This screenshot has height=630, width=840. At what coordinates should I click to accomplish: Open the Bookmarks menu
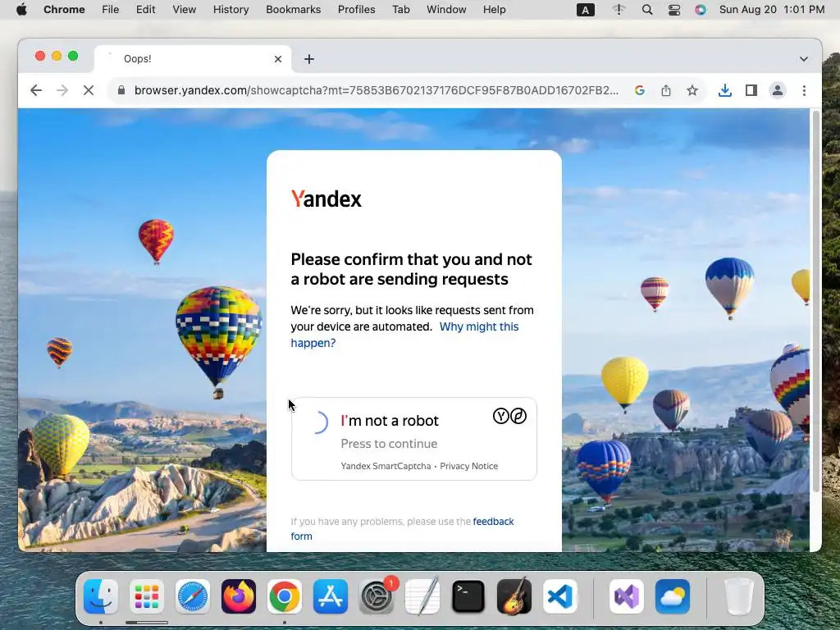click(294, 10)
